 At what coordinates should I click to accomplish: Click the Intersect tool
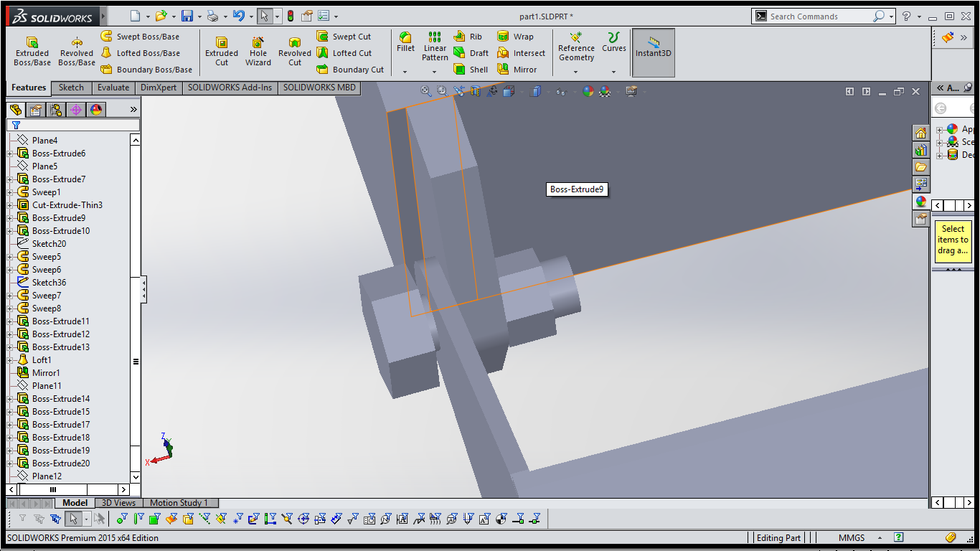pos(521,53)
